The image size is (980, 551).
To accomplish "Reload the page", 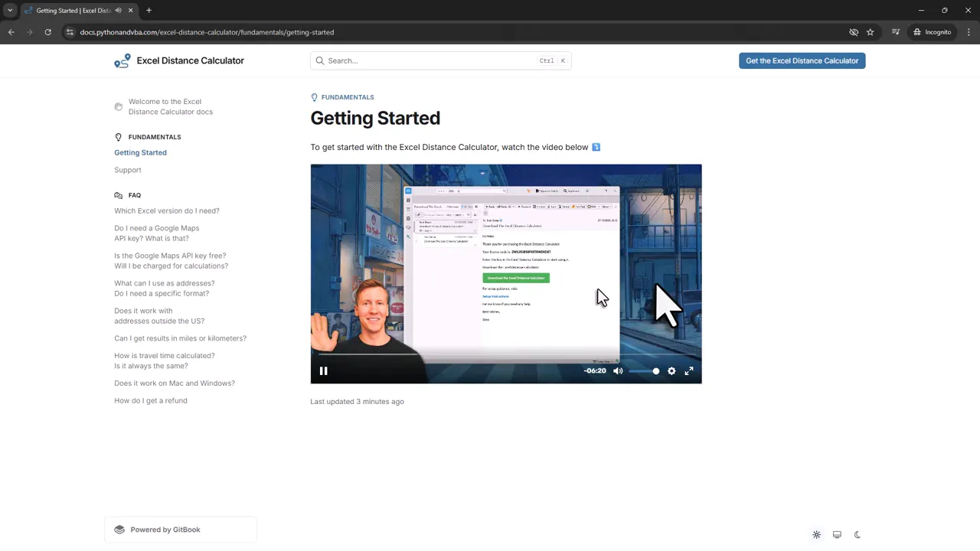I will (x=47, y=32).
